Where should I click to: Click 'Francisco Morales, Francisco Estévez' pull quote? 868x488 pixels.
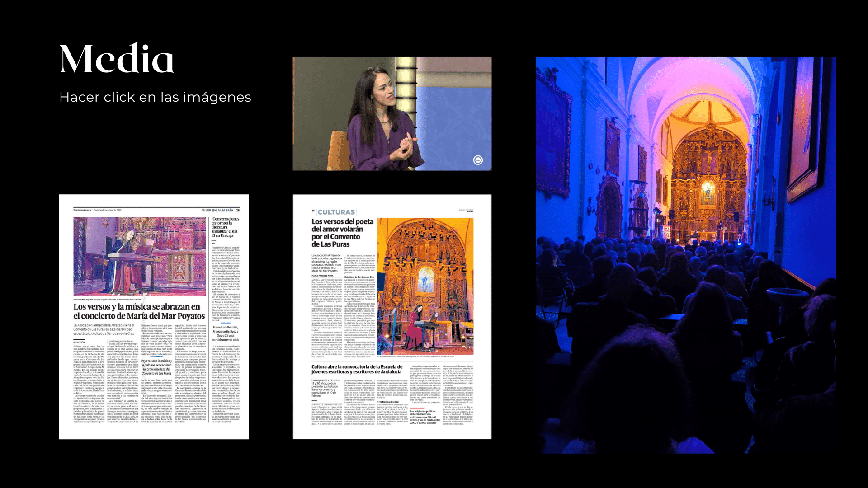225,333
